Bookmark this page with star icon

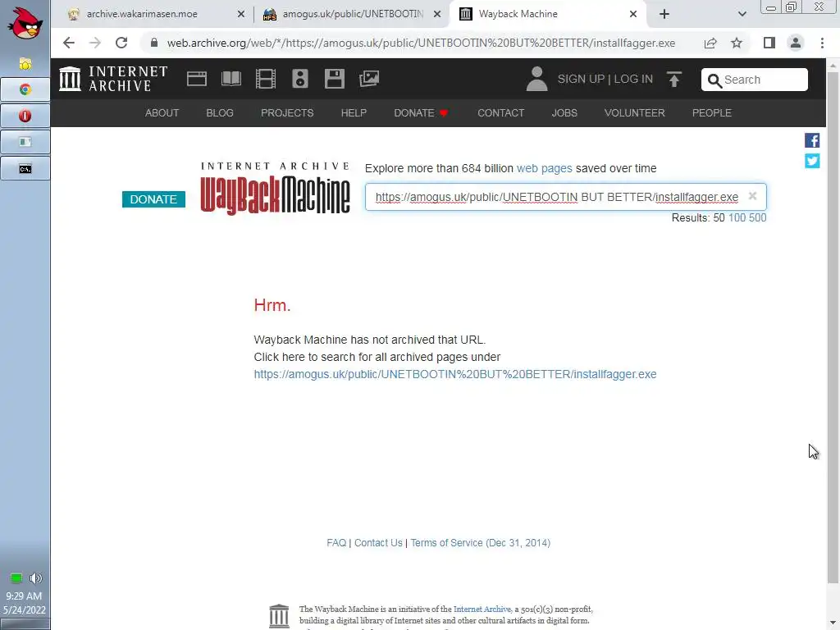click(x=737, y=43)
